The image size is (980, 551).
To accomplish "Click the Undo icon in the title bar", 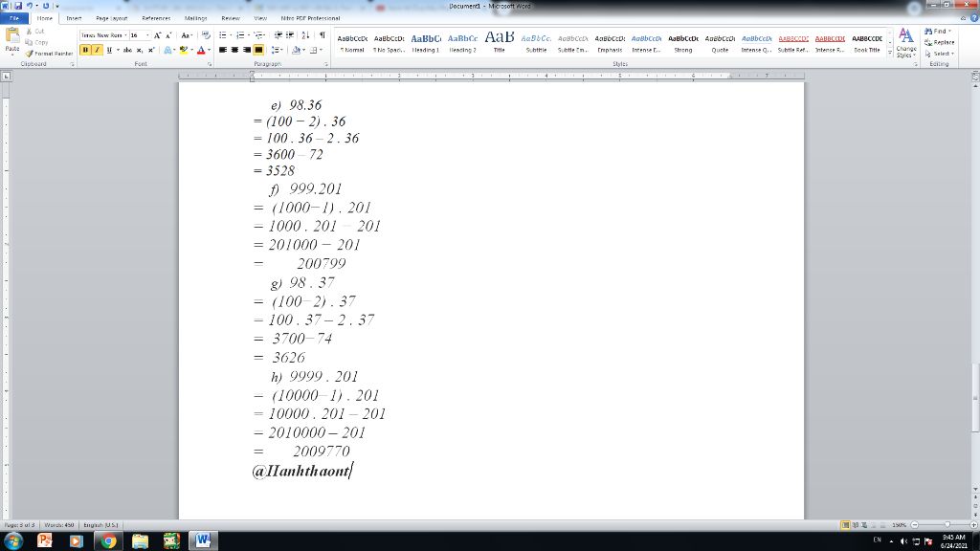I will [30, 6].
